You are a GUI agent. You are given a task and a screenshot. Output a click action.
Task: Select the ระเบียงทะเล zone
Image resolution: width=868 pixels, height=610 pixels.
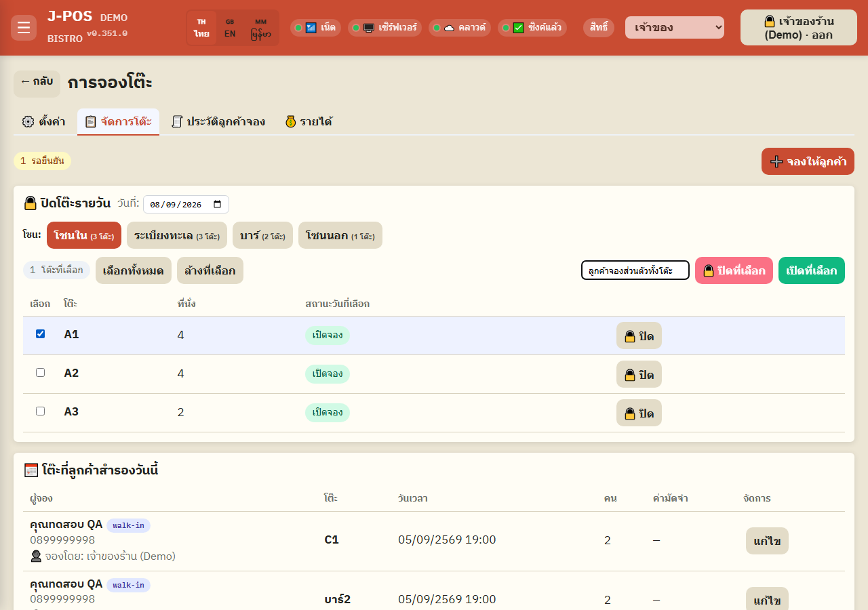click(x=176, y=235)
